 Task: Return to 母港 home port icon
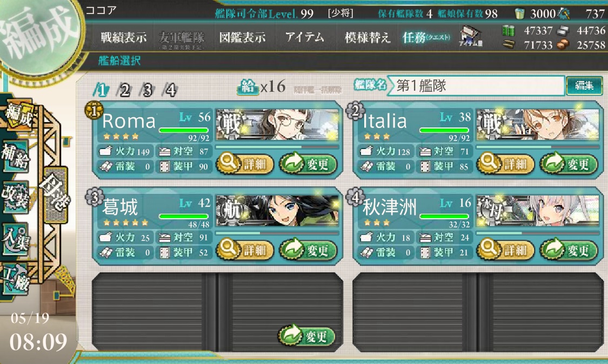(56, 195)
